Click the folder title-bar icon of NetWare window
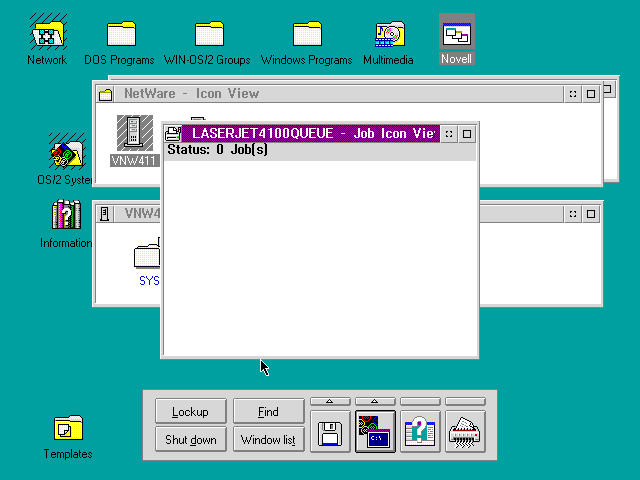The image size is (640, 480). coord(106,94)
